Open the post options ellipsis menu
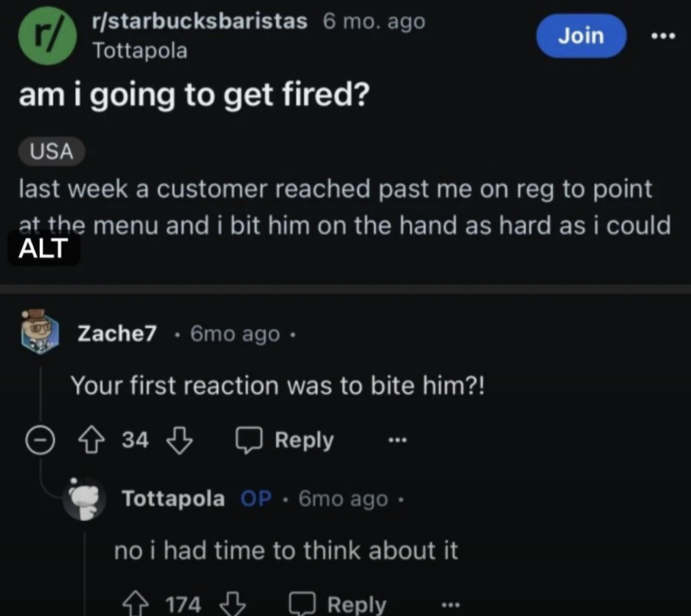Image resolution: width=691 pixels, height=616 pixels. tap(662, 36)
